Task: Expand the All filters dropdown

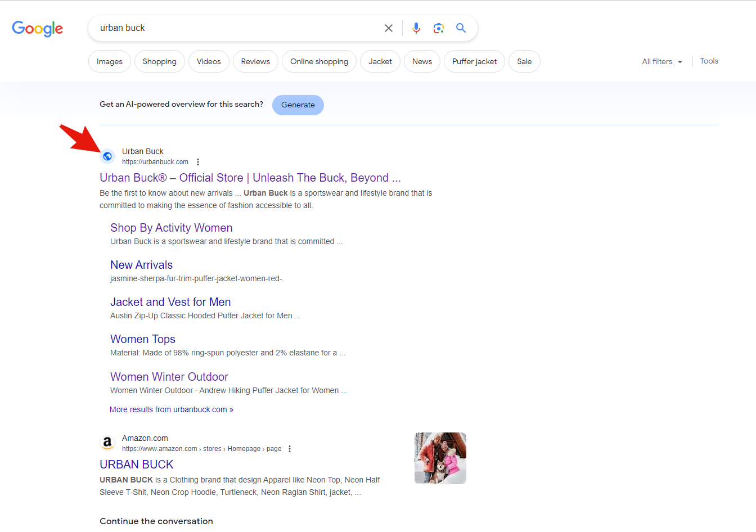Action: [x=663, y=61]
